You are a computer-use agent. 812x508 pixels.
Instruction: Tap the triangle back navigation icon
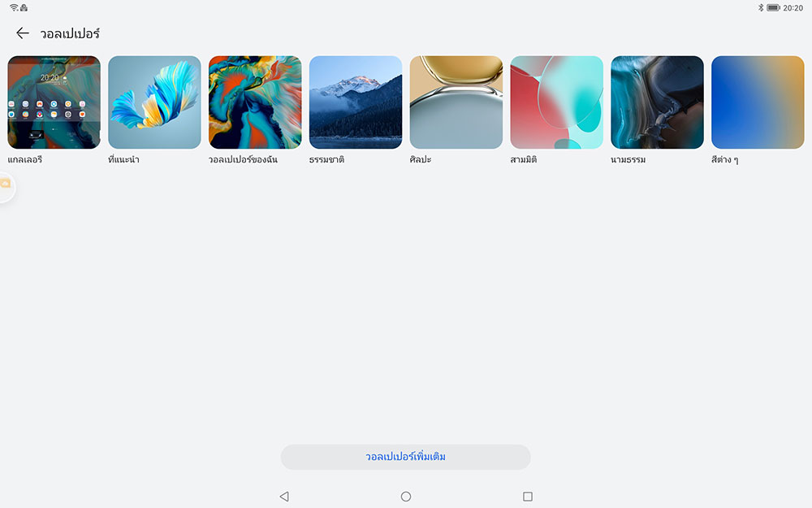point(283,497)
